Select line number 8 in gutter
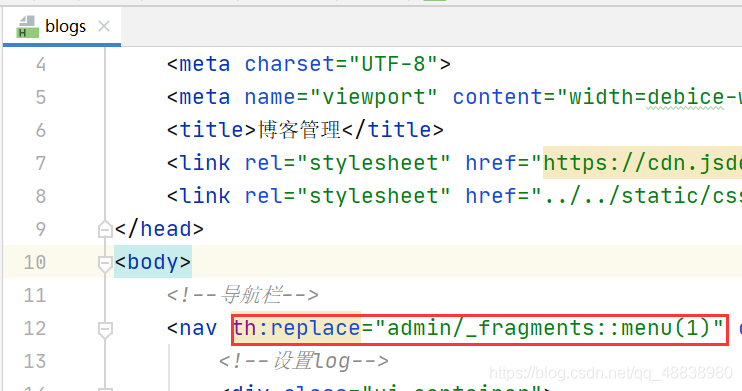 click(41, 196)
